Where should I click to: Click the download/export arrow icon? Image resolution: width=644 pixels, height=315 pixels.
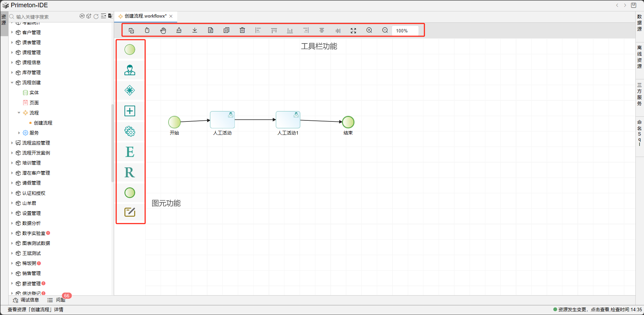(x=195, y=30)
